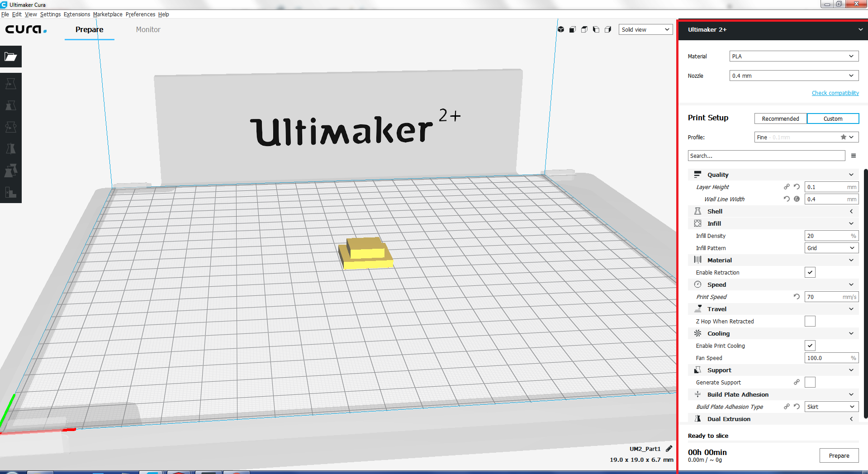Click the fx icon beside Wall Line Width
Screen dimensions: 868x474
pos(797,199)
